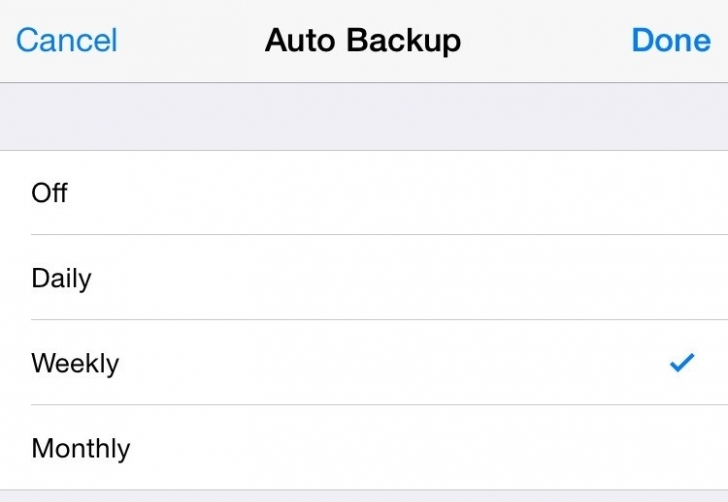Choose Monthly auto backup frequency

click(364, 447)
